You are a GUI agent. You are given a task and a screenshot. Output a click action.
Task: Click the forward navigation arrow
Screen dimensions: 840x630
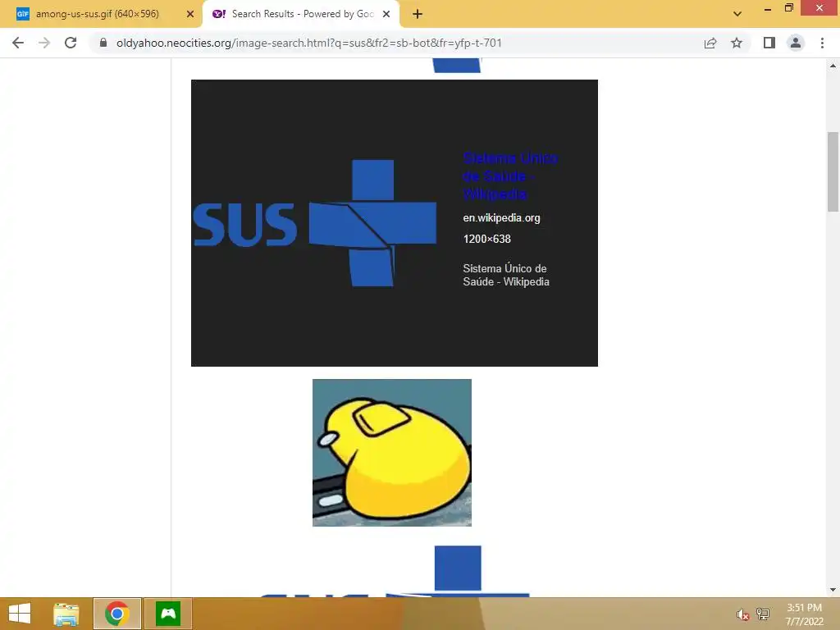44,43
